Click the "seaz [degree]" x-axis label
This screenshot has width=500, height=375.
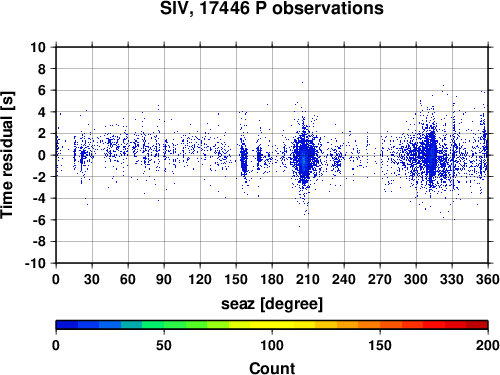pyautogui.click(x=272, y=304)
